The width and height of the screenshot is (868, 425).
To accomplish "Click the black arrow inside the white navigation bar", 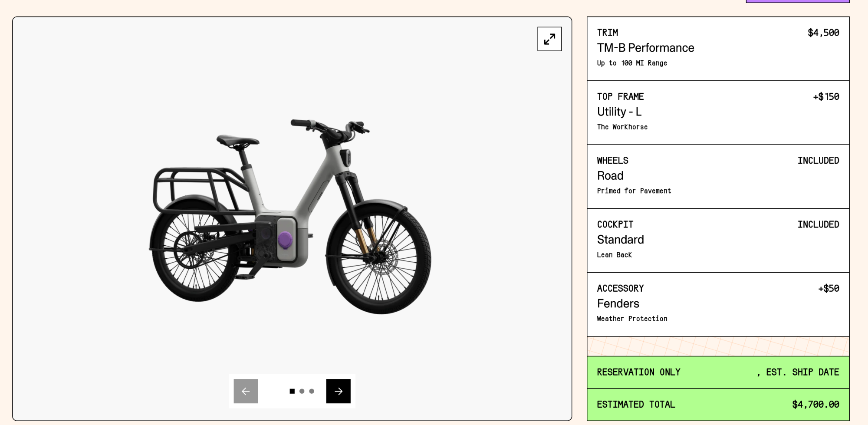I will coord(338,391).
